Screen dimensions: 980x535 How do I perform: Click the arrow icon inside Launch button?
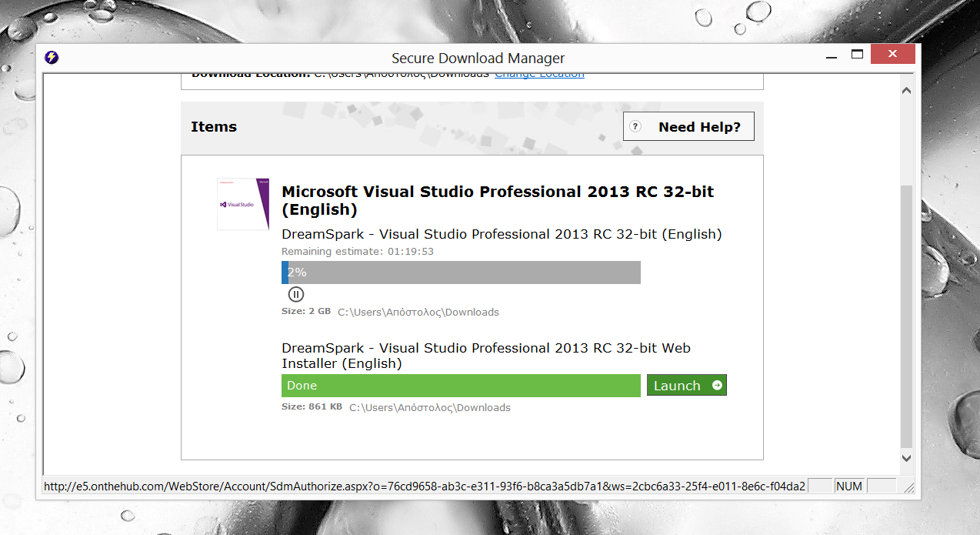click(x=717, y=386)
